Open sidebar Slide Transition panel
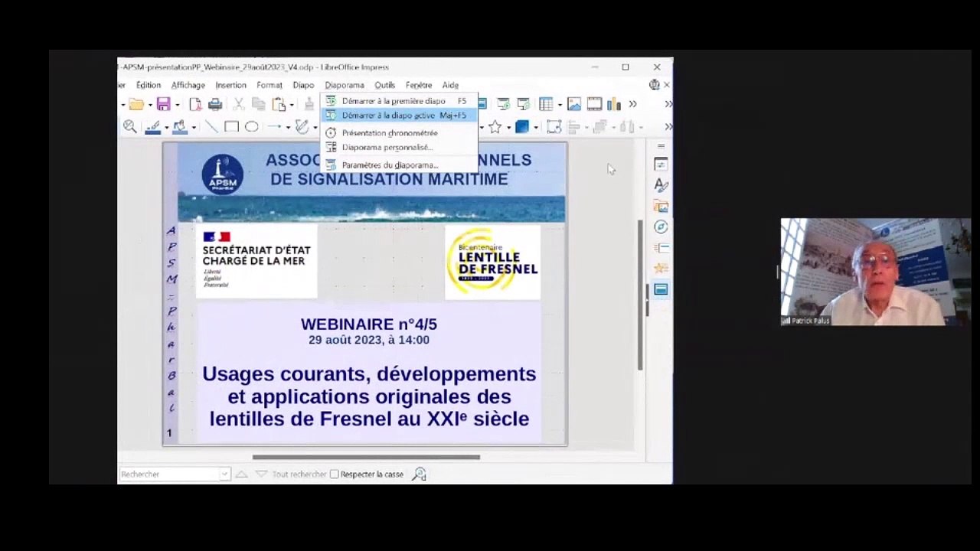 pos(661,247)
